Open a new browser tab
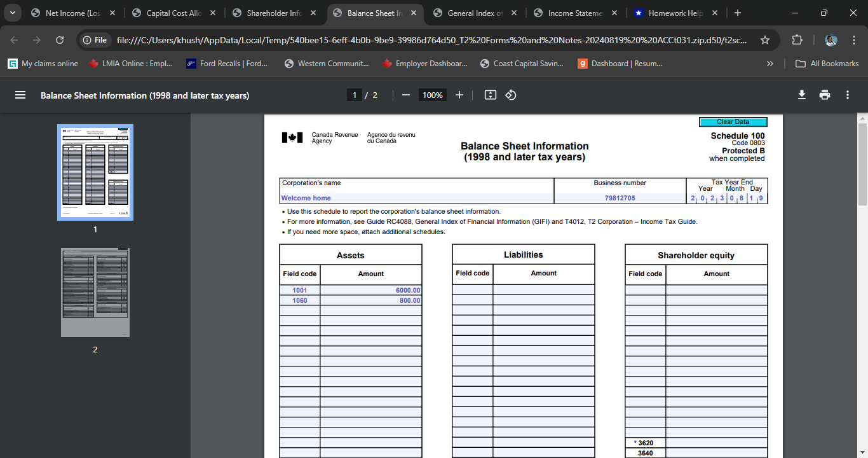The image size is (868, 458). coord(738,13)
